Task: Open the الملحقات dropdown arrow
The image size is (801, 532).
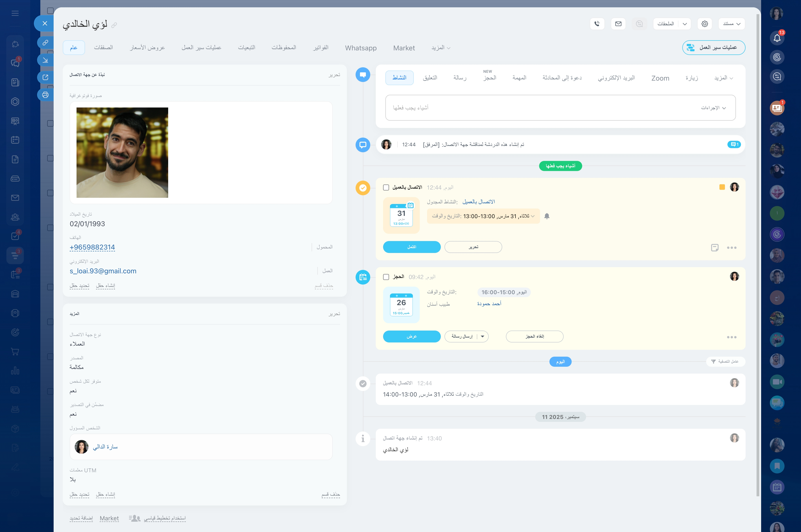Action: coord(685,24)
